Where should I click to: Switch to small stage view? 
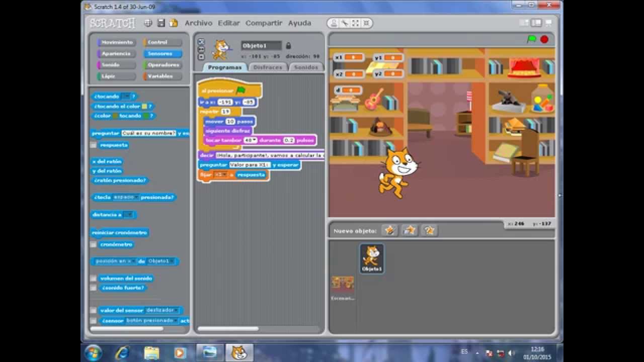coord(524,23)
